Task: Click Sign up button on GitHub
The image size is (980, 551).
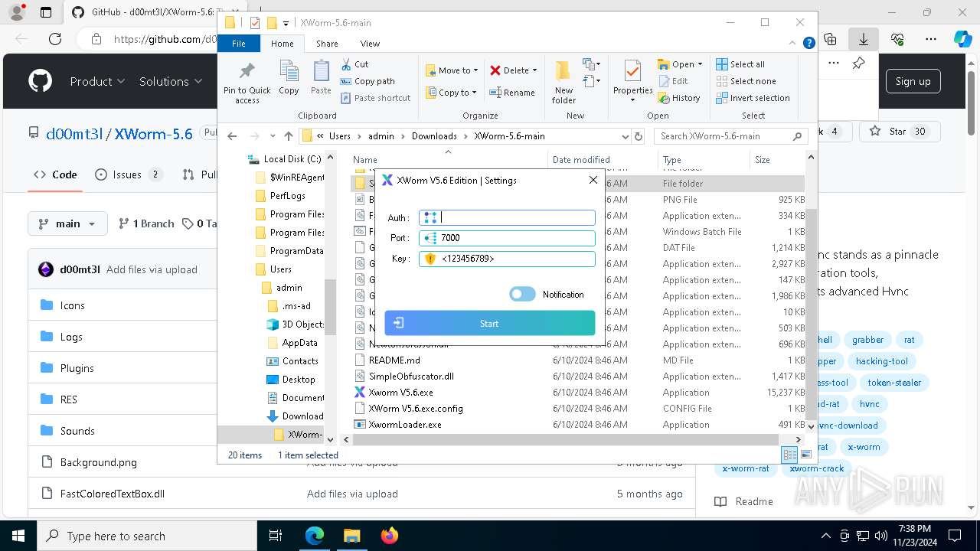Action: pos(913,81)
